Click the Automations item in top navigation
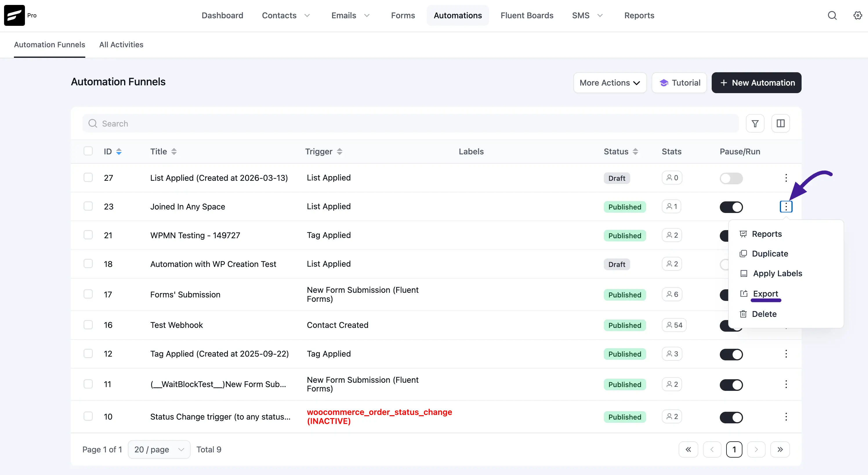The image size is (868, 475). [458, 15]
